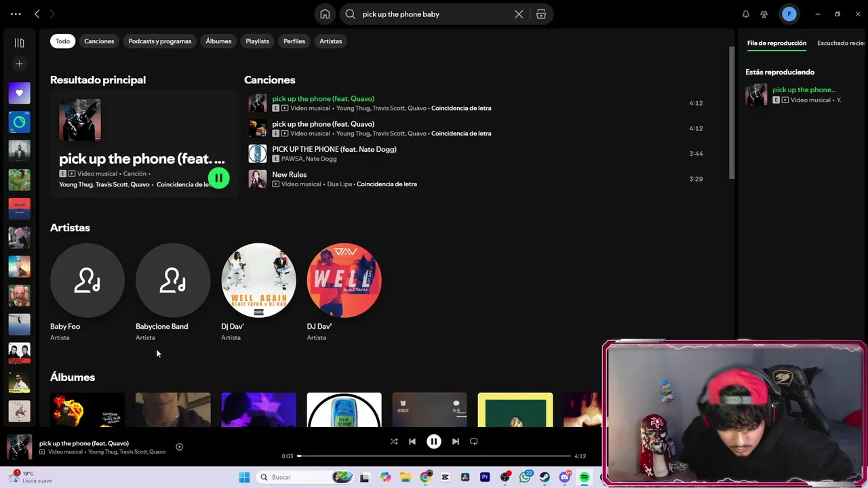Viewport: 868px width, 488px height.
Task: Open the three-dots app menu
Action: (x=16, y=14)
